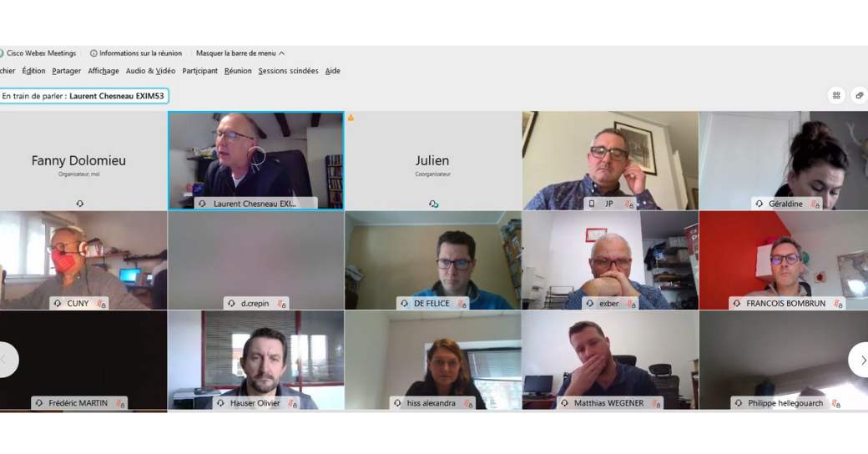Toggle muted mic icon on Matthias WEGENER tile
The image size is (868, 454).
[656, 404]
